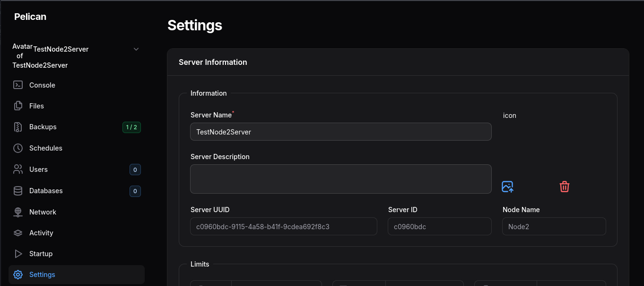
Task: Go to Databases section
Action: [x=77, y=191]
